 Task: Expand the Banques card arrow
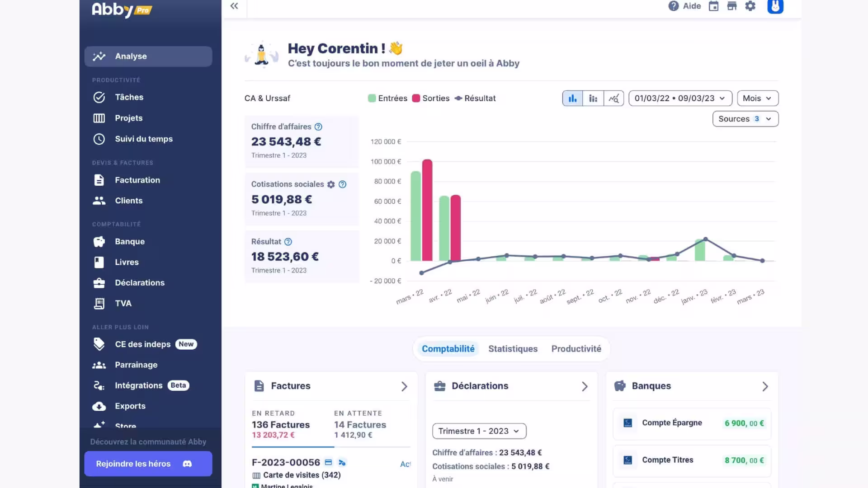[x=765, y=386]
